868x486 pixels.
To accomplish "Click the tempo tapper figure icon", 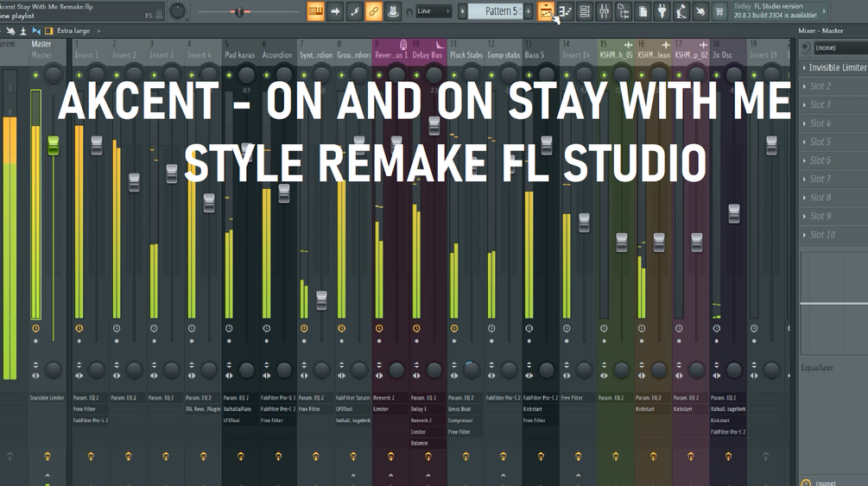I will (x=681, y=11).
